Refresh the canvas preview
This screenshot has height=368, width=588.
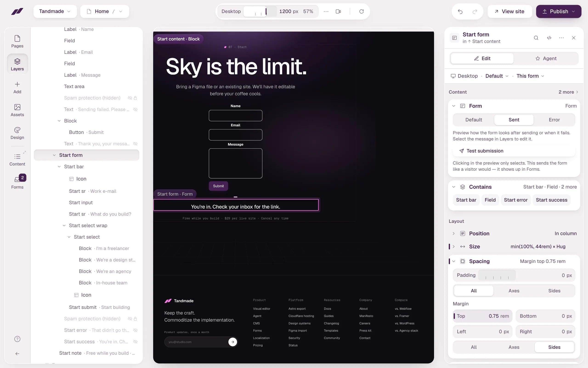pos(362,11)
